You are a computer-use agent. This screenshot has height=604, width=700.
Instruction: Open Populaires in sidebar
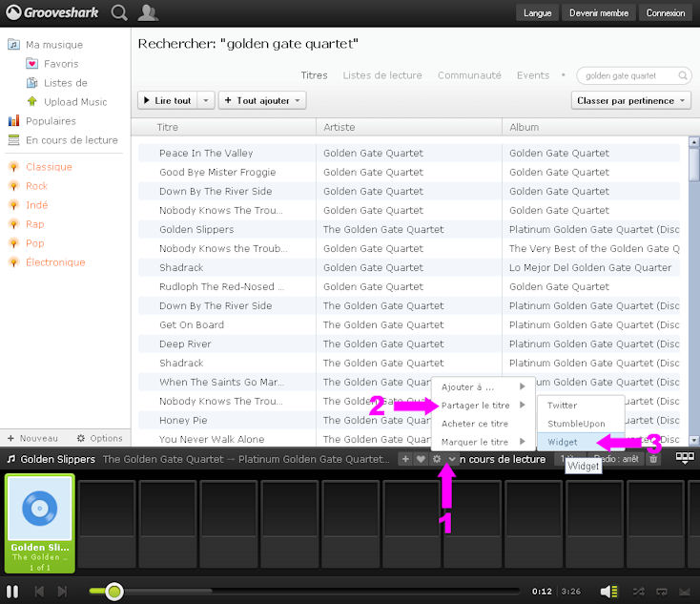coord(42,121)
